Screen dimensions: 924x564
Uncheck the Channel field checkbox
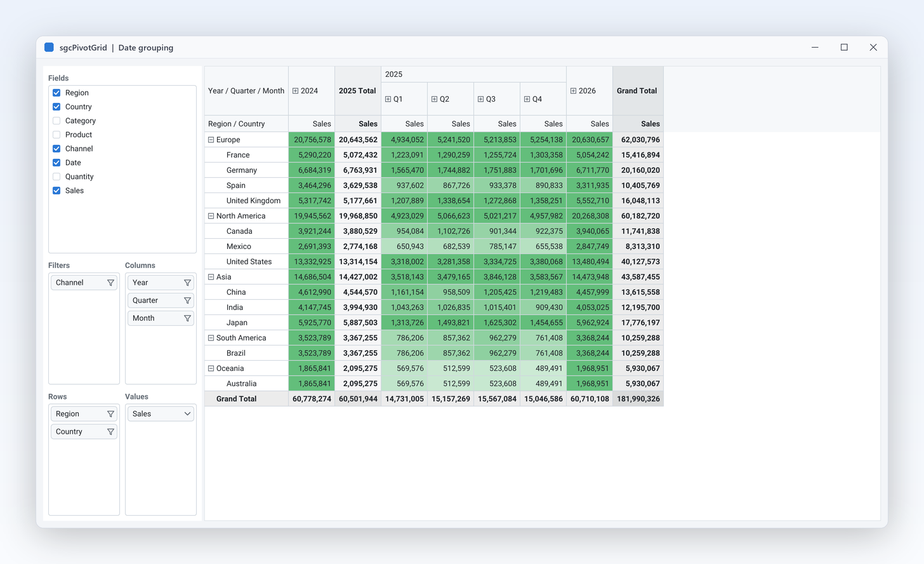(56, 149)
